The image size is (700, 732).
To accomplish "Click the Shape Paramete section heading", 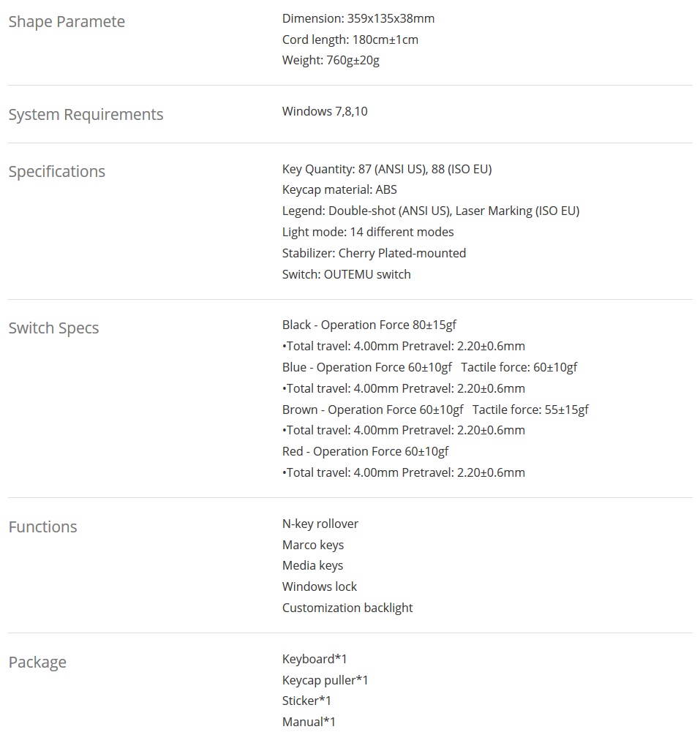I will tap(67, 22).
